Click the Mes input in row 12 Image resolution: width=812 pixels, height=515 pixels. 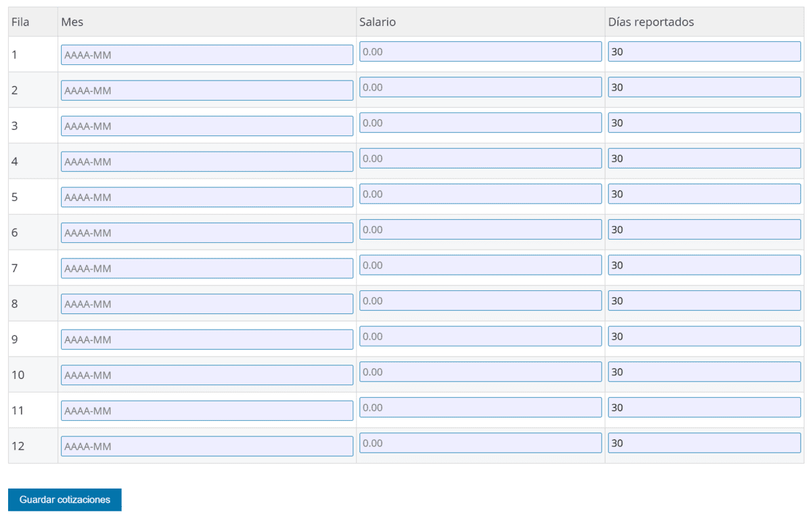pyautogui.click(x=206, y=447)
